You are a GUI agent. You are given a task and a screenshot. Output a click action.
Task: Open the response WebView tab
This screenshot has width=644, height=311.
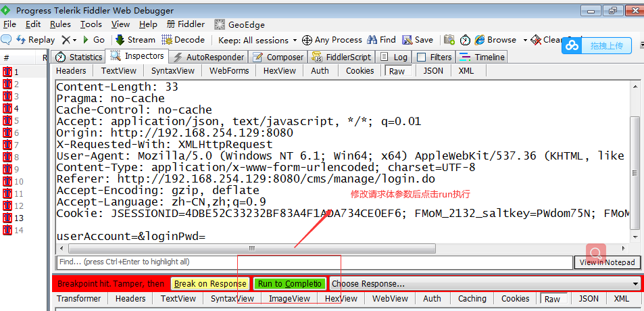[x=391, y=299]
